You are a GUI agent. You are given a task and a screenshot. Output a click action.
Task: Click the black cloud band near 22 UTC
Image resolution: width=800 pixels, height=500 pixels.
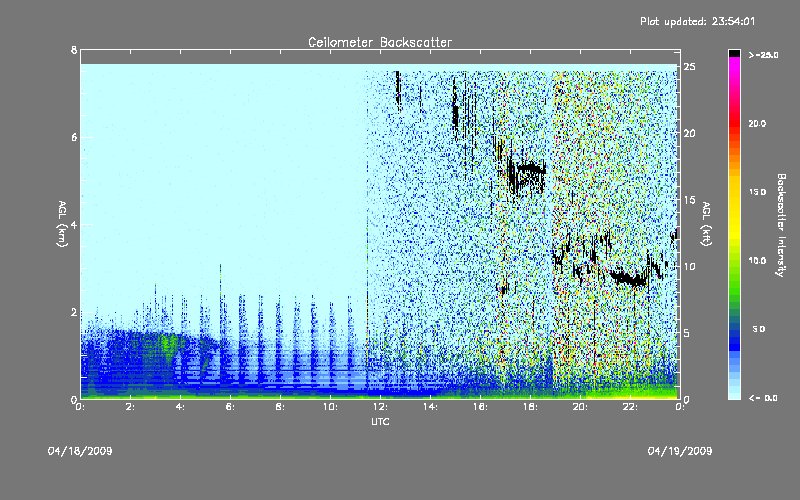(x=629, y=279)
